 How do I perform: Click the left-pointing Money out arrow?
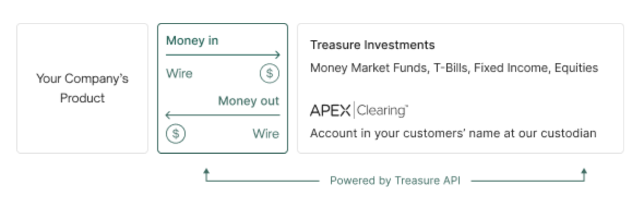[x=223, y=115]
